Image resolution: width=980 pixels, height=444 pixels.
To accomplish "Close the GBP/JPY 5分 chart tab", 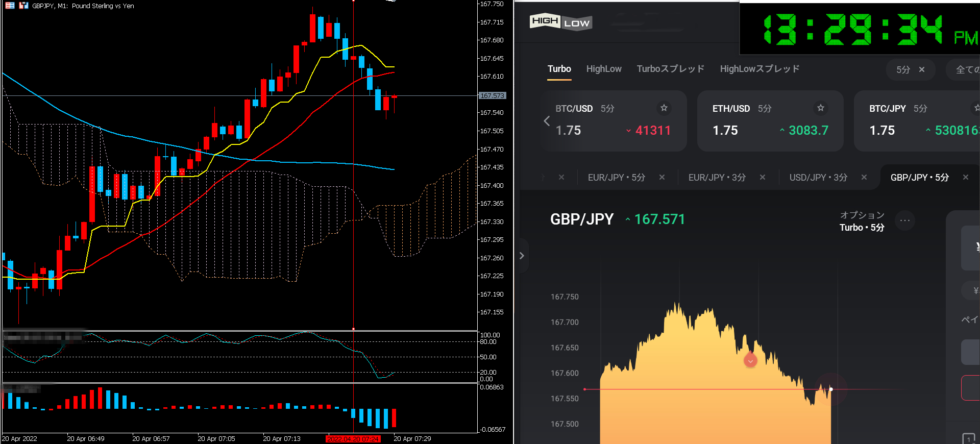I will click(965, 178).
